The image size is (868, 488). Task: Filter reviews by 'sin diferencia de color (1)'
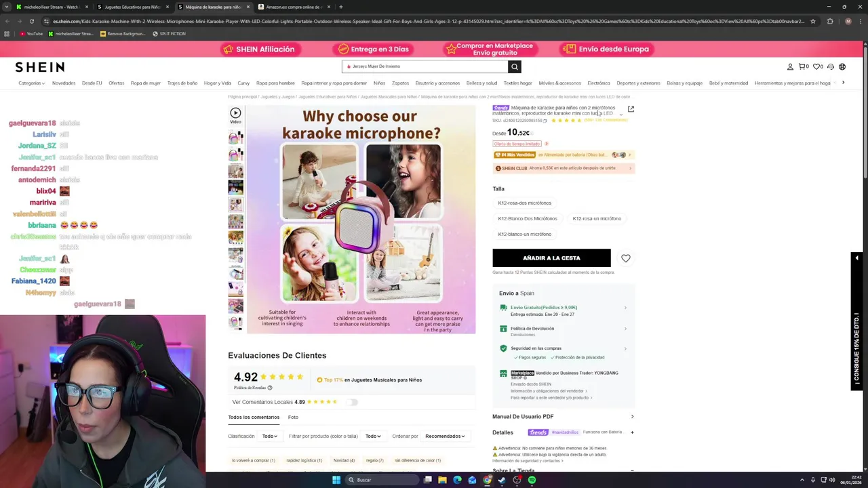(x=418, y=460)
